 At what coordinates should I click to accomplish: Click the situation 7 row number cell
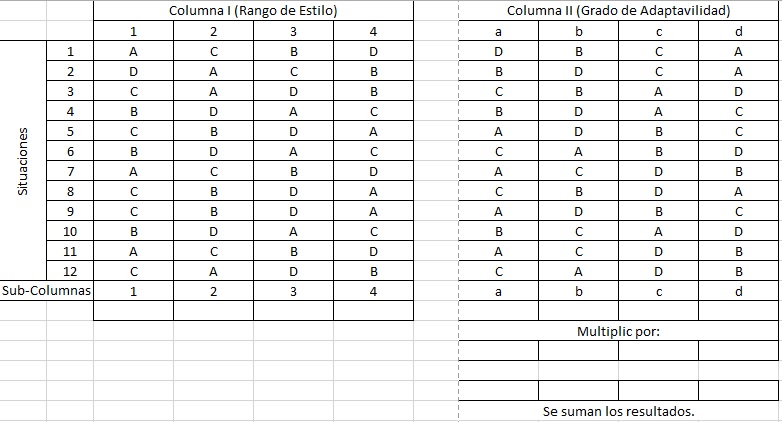[70, 171]
